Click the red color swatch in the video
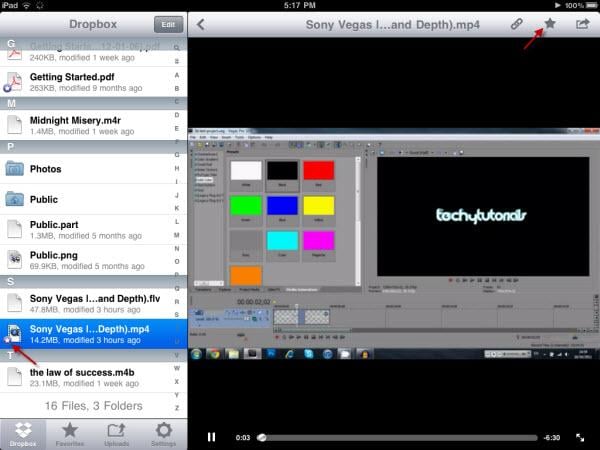 click(319, 171)
